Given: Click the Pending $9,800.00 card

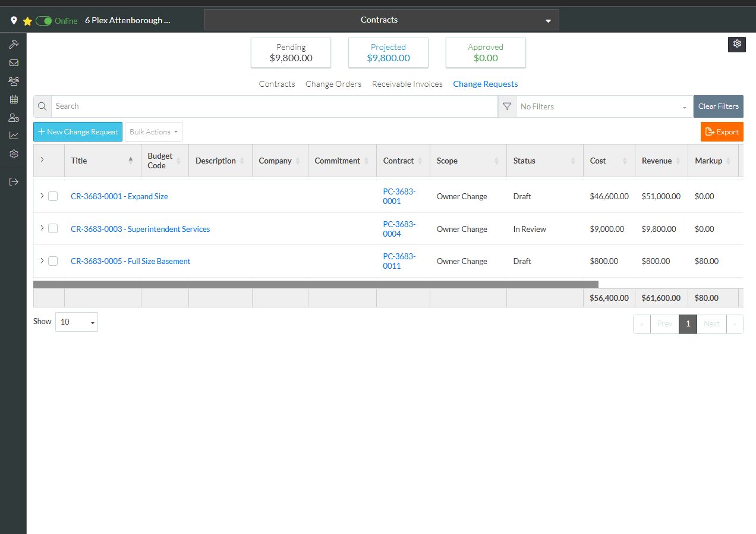Looking at the screenshot, I should [291, 52].
